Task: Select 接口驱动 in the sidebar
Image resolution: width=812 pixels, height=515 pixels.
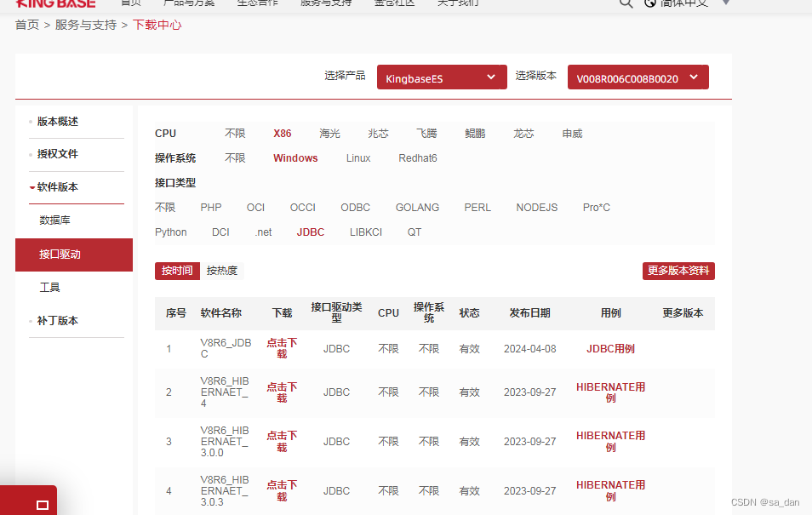Action: pyautogui.click(x=74, y=255)
